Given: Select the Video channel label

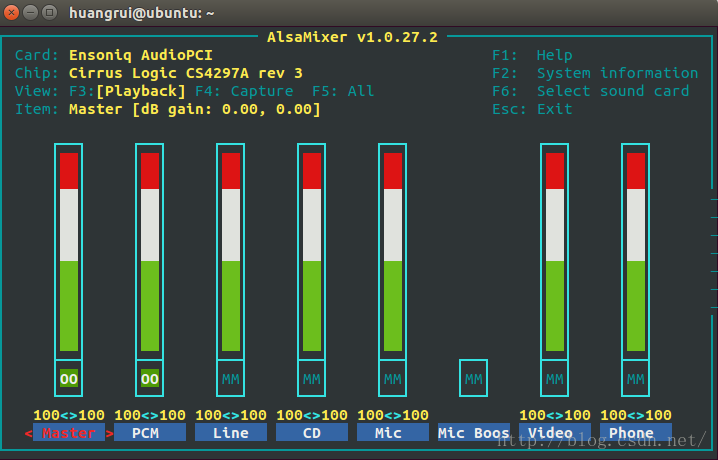Looking at the screenshot, I should 555,433.
